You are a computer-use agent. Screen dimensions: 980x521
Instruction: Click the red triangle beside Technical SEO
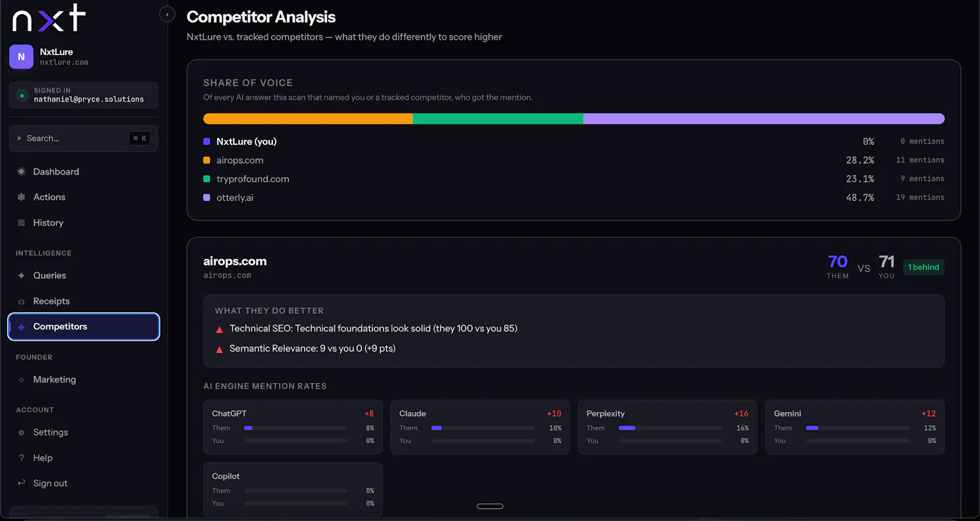tap(219, 330)
